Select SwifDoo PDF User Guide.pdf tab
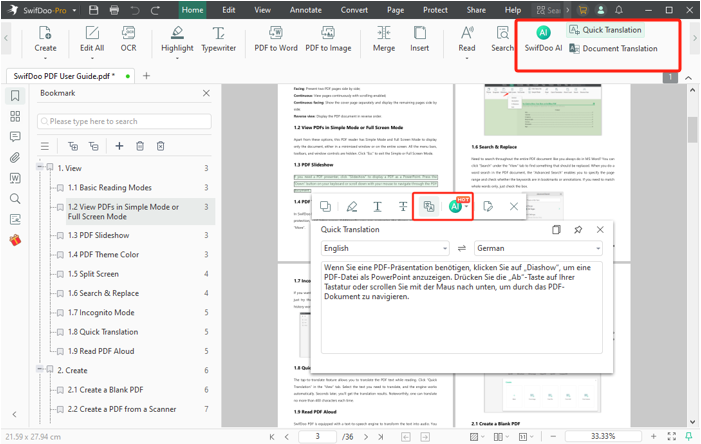 point(70,76)
